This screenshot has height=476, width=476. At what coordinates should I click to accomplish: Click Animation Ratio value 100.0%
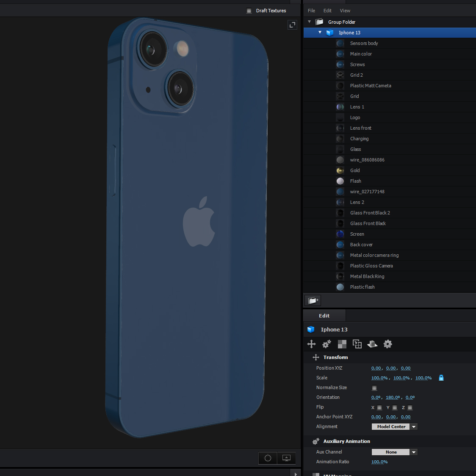(379, 462)
